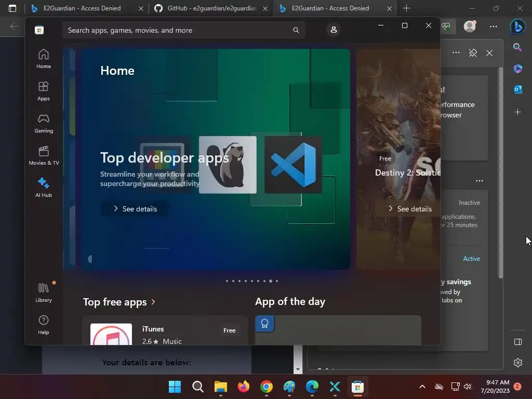This screenshot has width=532, height=399.
Task: Open volume control in system tray
Action: point(468,387)
